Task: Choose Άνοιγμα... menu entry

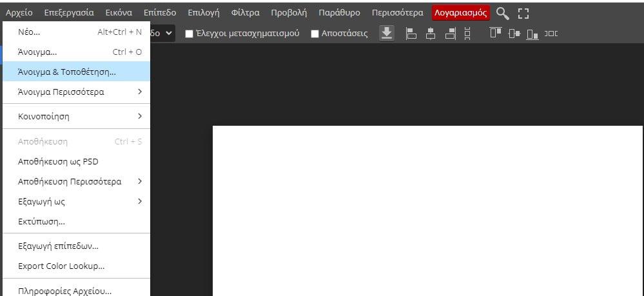Action: (77, 52)
